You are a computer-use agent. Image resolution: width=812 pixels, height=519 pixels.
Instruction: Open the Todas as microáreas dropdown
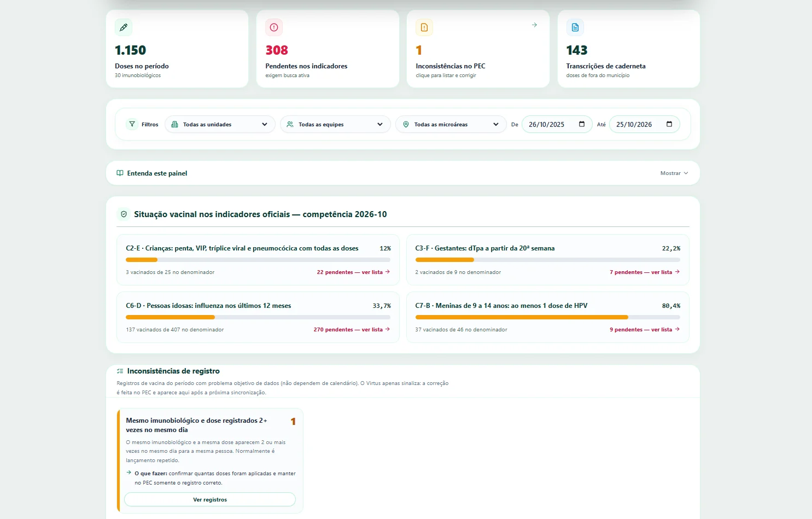coord(451,124)
